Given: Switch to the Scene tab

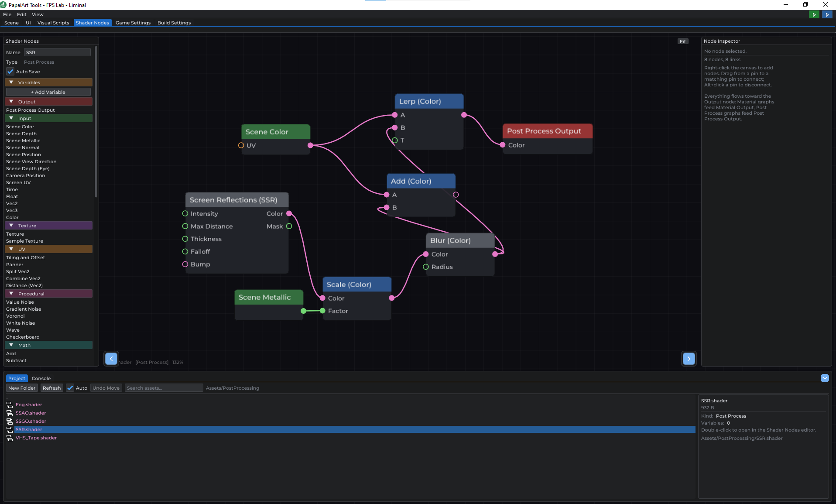Looking at the screenshot, I should pos(11,23).
